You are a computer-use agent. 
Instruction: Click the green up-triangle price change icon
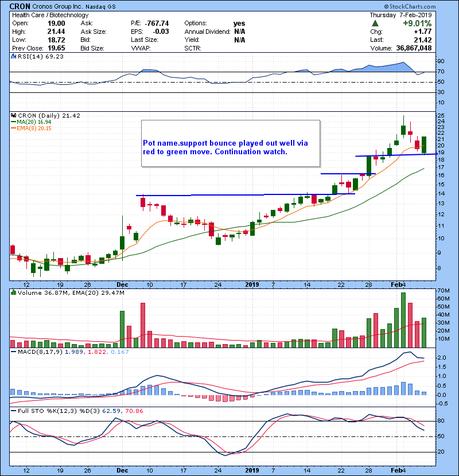pos(375,24)
